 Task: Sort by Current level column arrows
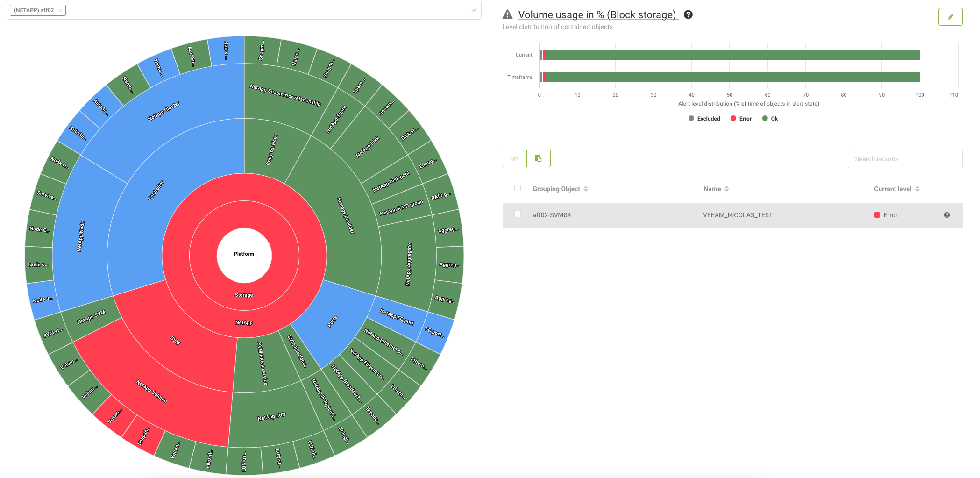click(917, 189)
